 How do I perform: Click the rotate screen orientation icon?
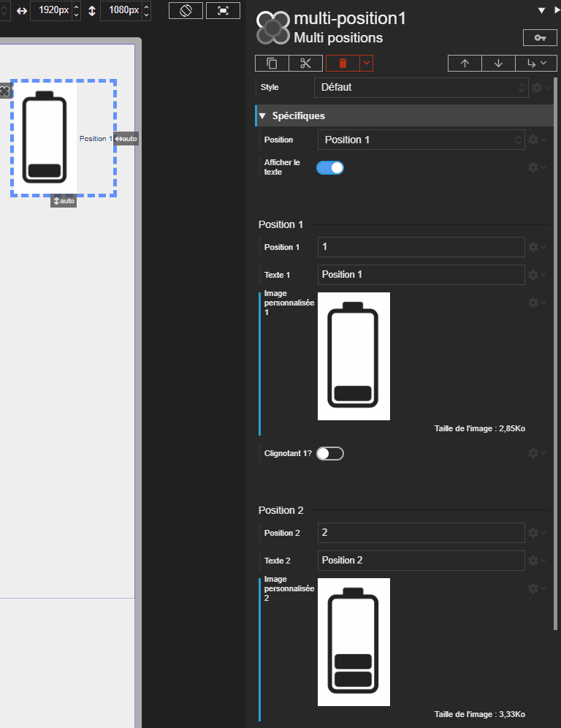(x=186, y=10)
